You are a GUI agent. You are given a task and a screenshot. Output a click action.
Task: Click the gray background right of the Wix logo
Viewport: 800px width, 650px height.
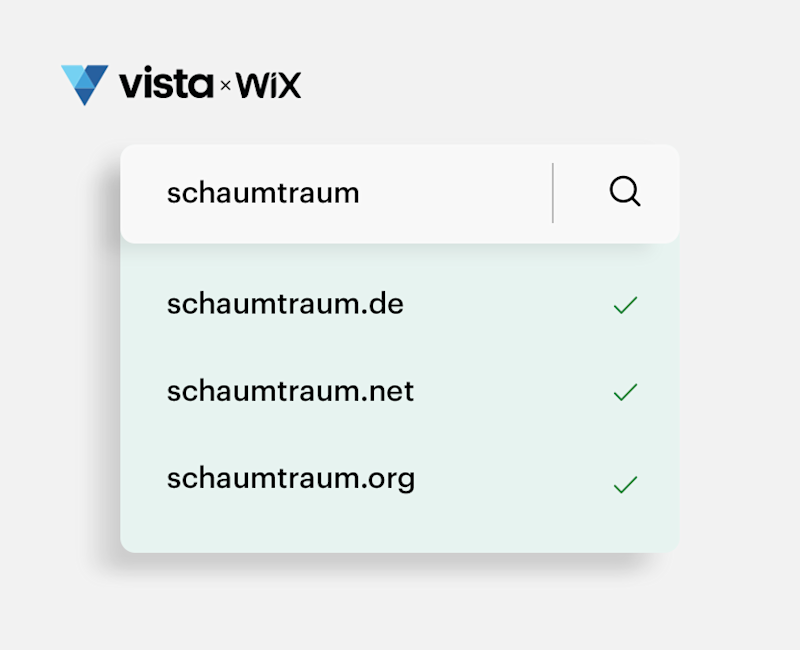pyautogui.click(x=500, y=85)
